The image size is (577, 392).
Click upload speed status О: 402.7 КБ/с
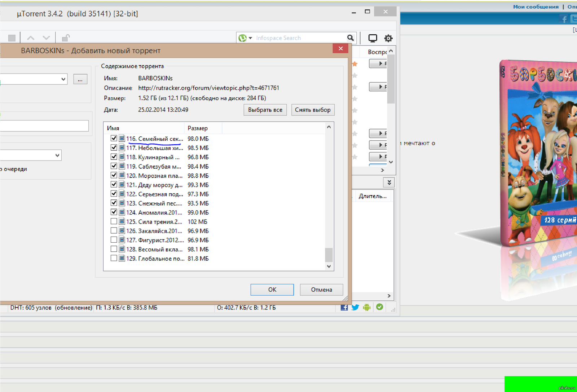[x=246, y=308]
